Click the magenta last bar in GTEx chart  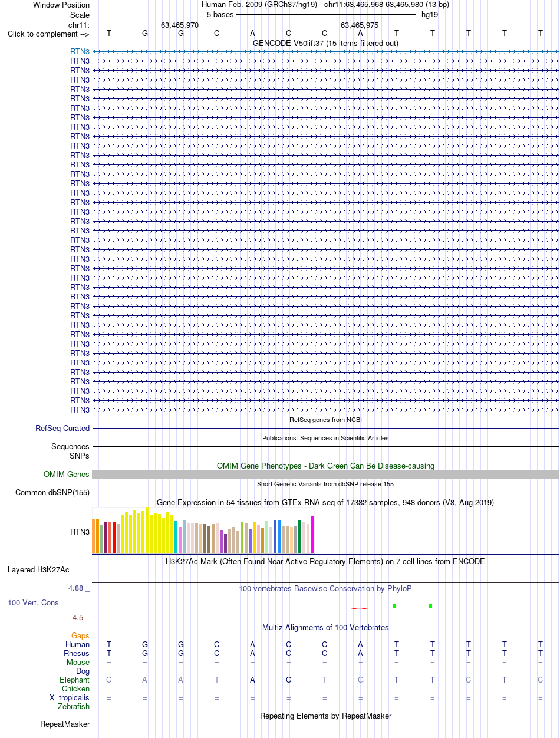tap(312, 535)
